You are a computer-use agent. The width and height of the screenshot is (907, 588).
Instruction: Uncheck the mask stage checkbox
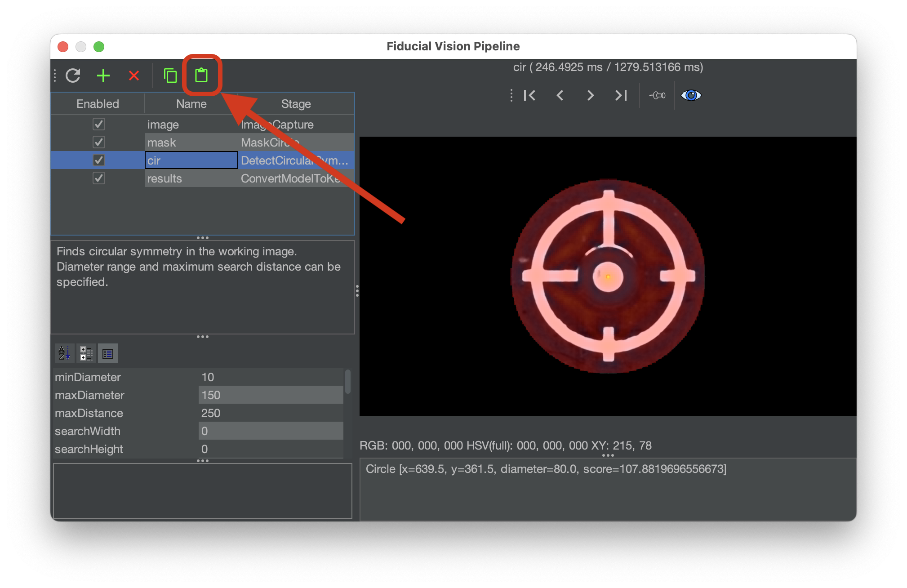click(x=98, y=142)
